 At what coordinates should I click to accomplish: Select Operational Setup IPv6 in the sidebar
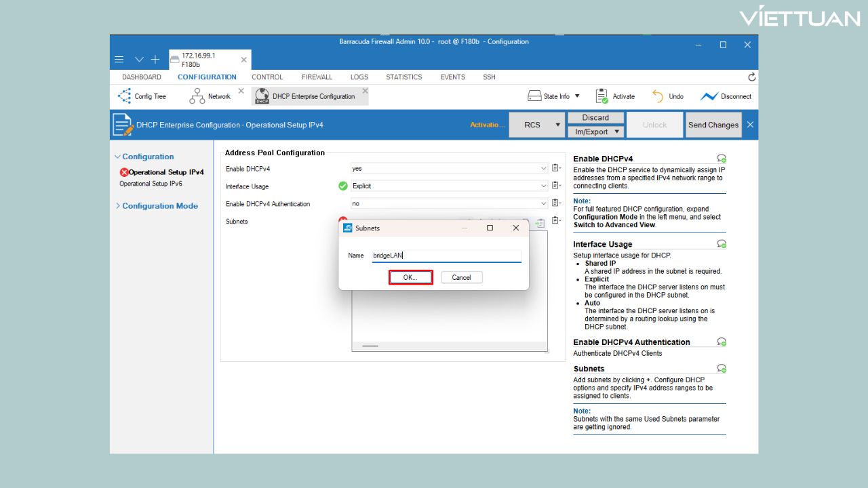click(x=151, y=184)
